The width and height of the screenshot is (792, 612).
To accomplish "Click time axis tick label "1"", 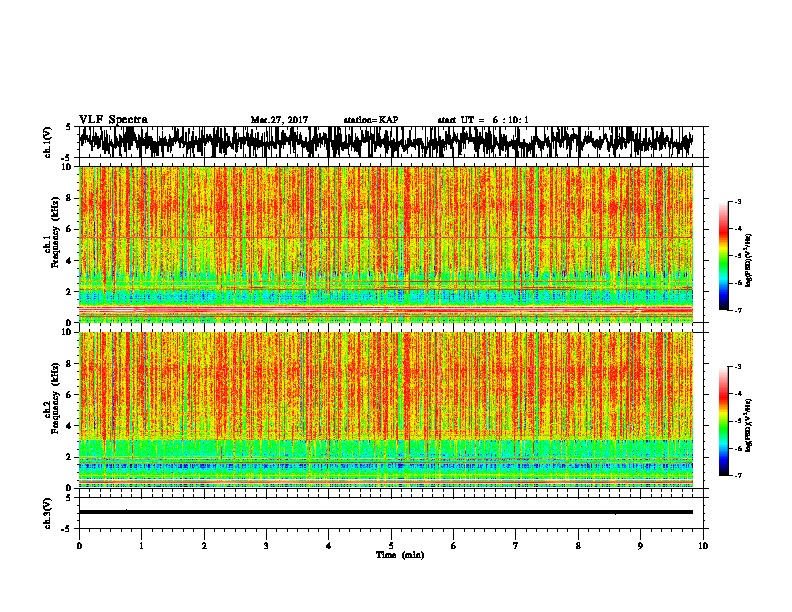I will (x=142, y=546).
